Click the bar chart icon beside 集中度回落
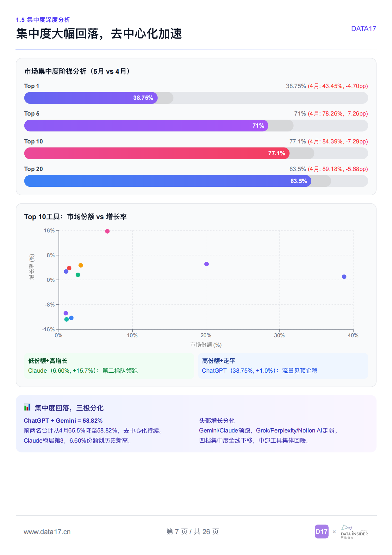The image size is (392, 555). click(27, 407)
